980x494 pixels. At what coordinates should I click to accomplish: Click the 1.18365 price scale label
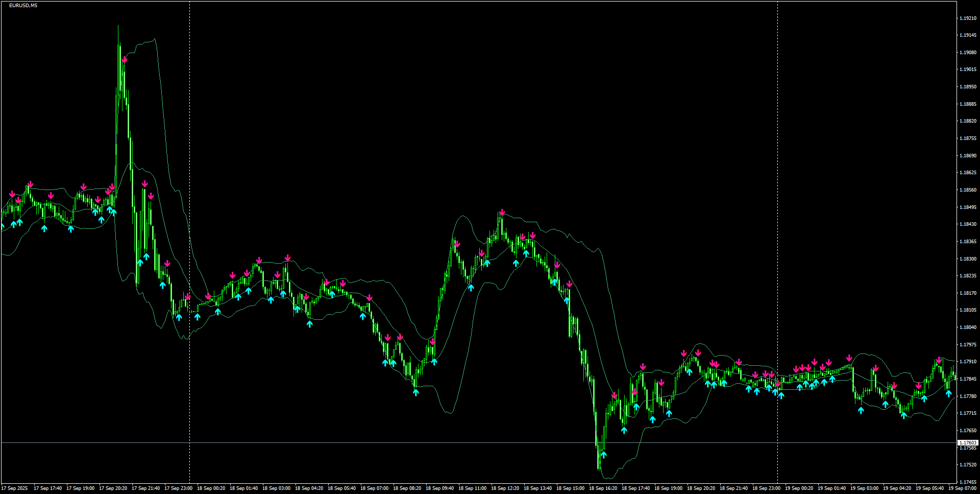click(x=968, y=242)
